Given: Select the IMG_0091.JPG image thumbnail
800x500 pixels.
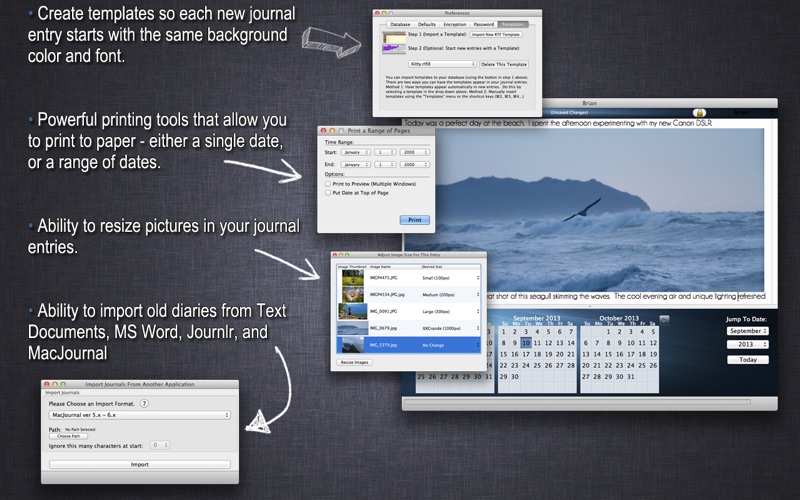Looking at the screenshot, I should 352,311.
